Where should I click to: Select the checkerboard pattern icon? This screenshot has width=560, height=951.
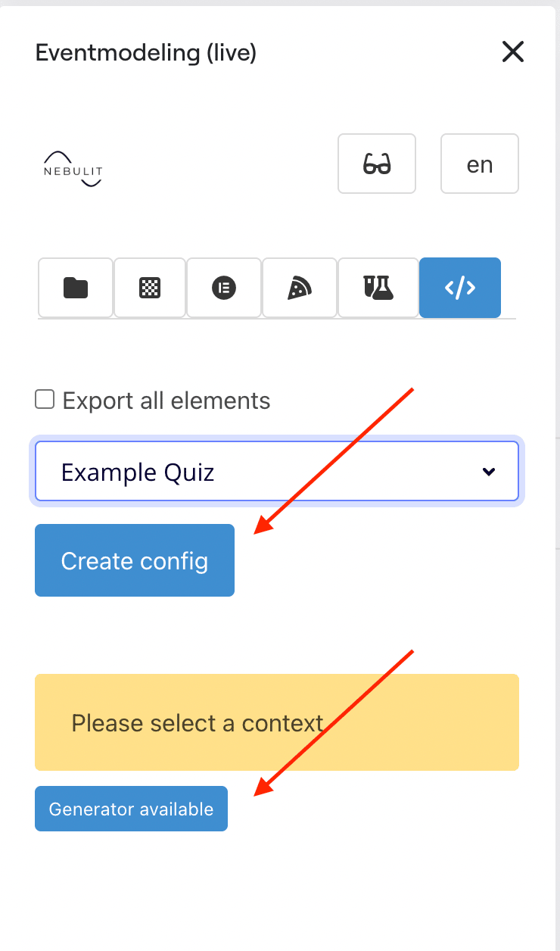149,288
